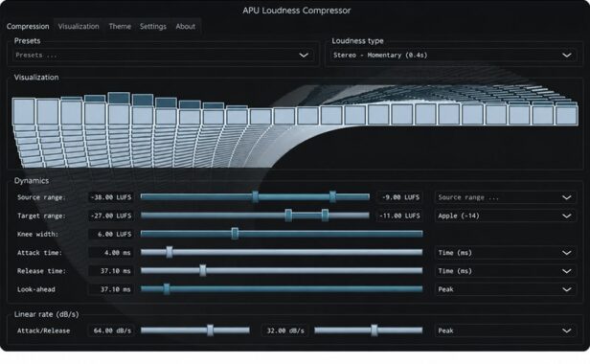
Task: Click the -38.00 LUFS source range field
Action: pyautogui.click(x=111, y=197)
